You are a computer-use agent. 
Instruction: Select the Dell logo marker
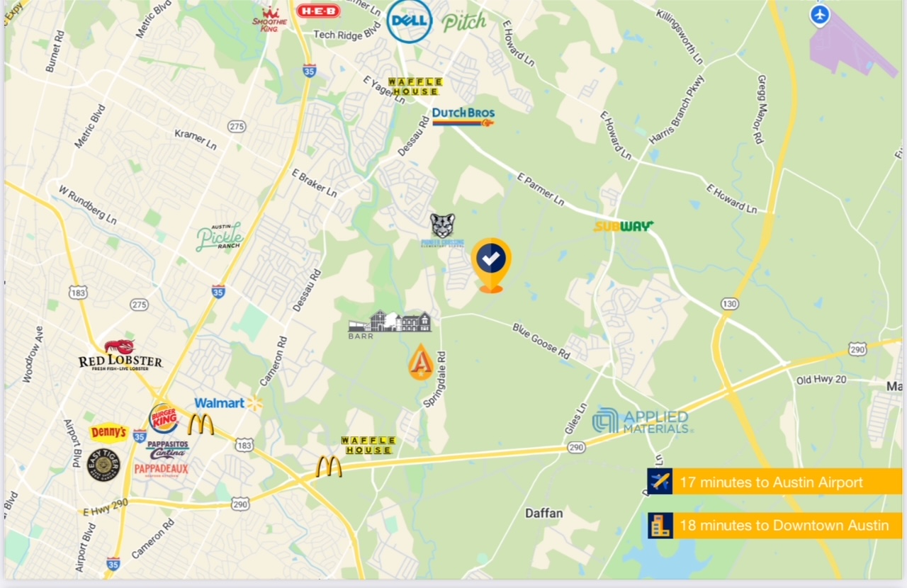click(x=410, y=21)
